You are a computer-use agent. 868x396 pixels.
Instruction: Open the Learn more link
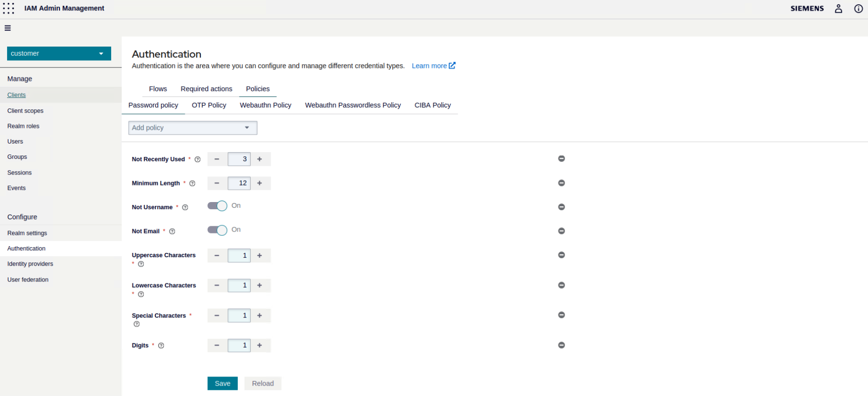433,66
